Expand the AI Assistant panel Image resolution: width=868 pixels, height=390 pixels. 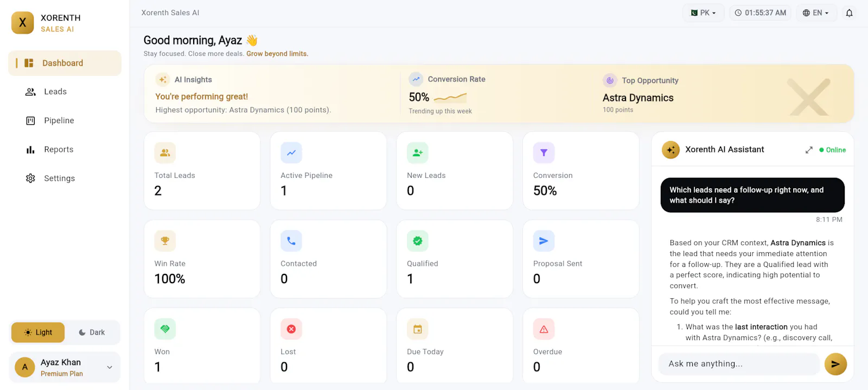pyautogui.click(x=809, y=150)
